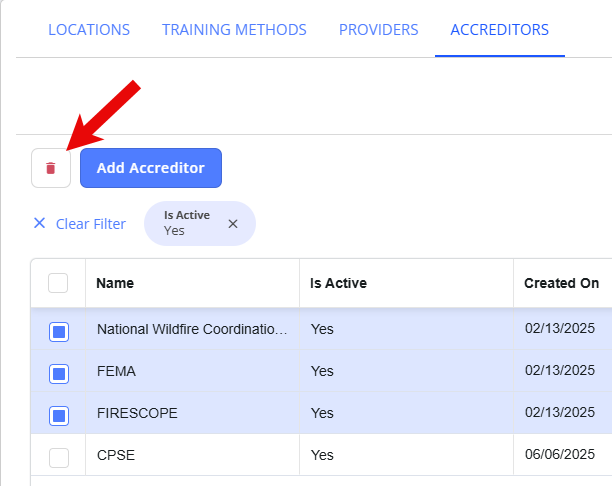
Task: Click the CPSE accreditor name
Action: 116,455
